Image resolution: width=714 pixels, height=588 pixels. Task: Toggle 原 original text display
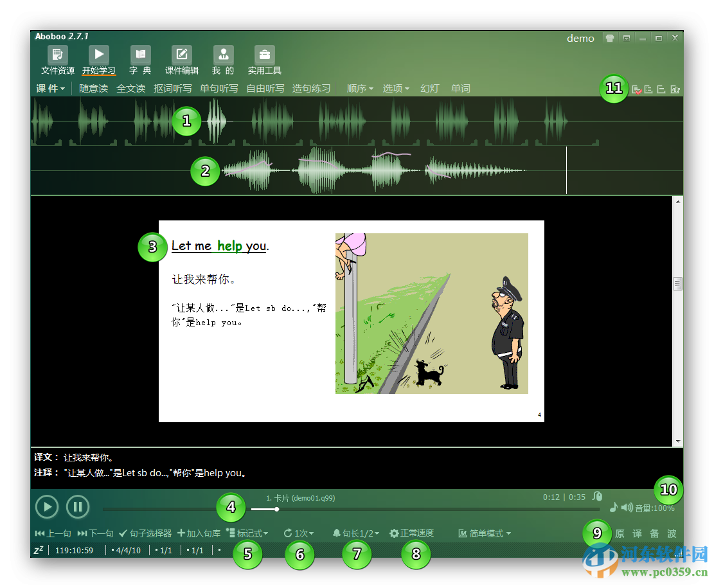click(x=619, y=533)
